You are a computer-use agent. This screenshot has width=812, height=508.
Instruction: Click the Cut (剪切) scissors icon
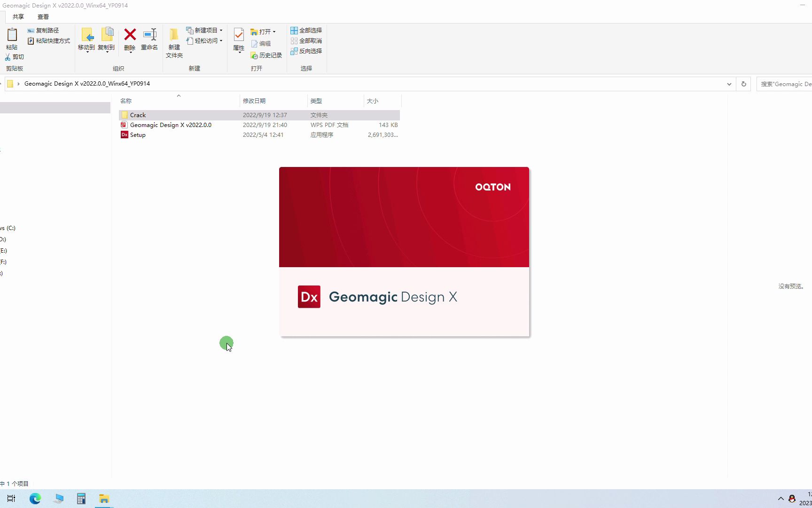click(x=8, y=57)
